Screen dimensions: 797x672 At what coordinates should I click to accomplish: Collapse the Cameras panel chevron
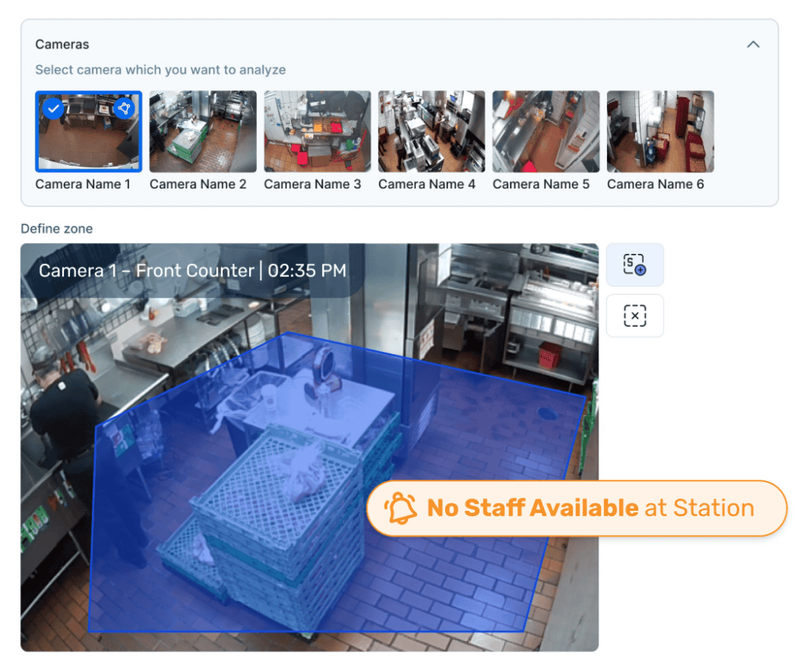pos(753,44)
